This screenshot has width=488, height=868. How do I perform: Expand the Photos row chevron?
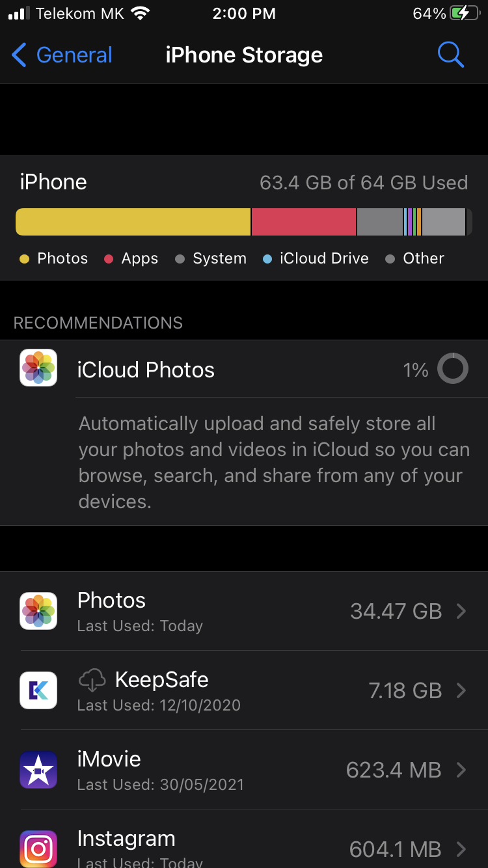click(461, 611)
